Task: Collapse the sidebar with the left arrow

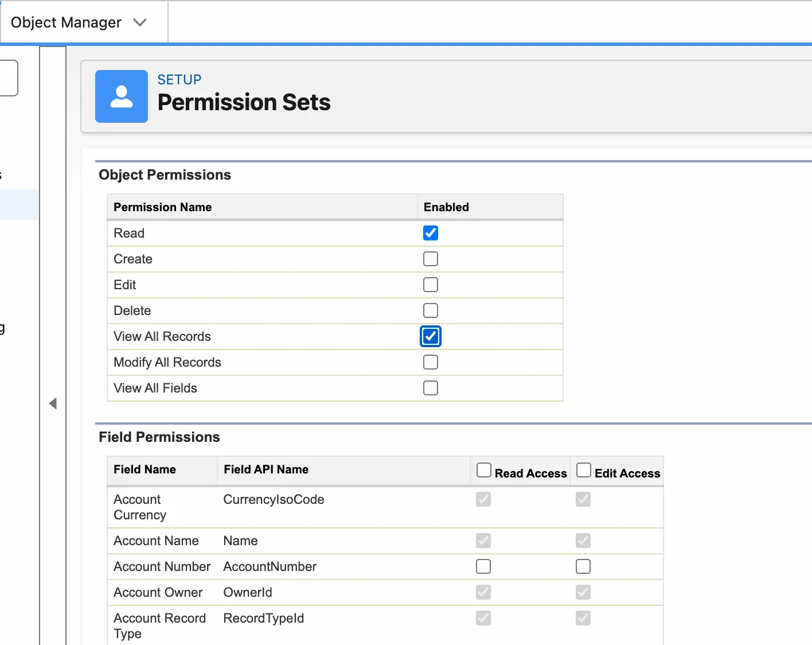Action: click(x=53, y=403)
